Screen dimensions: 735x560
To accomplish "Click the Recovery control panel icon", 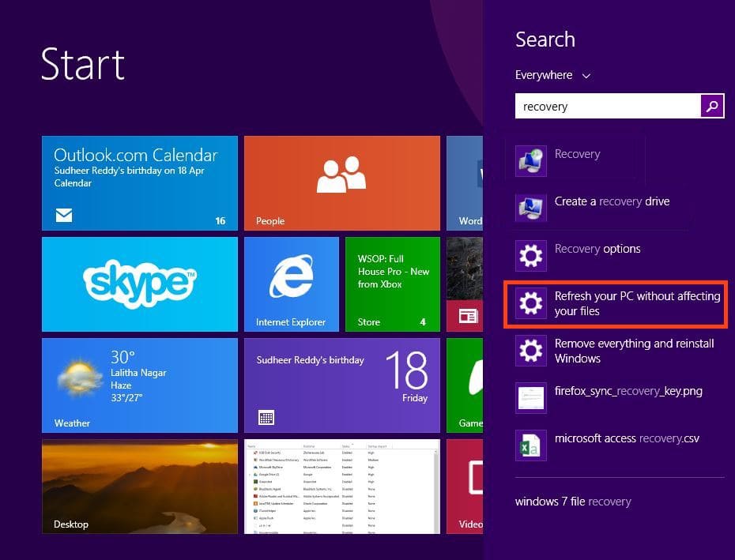I will 530,161.
